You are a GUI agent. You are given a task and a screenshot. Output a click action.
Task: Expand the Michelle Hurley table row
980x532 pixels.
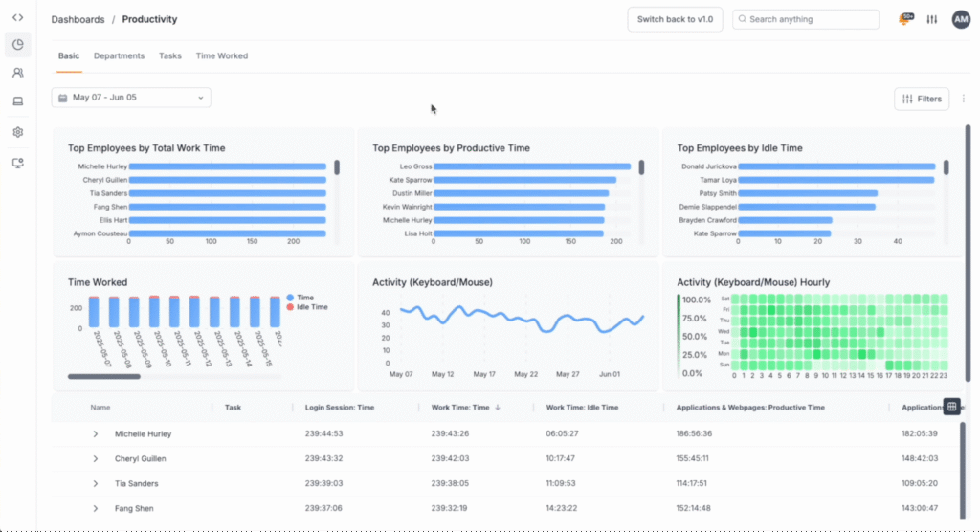coord(96,434)
